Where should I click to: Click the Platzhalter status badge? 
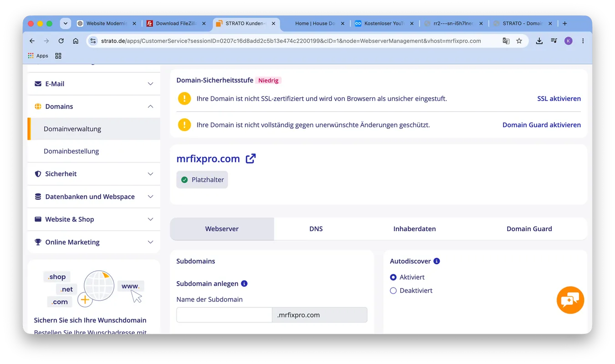point(202,180)
